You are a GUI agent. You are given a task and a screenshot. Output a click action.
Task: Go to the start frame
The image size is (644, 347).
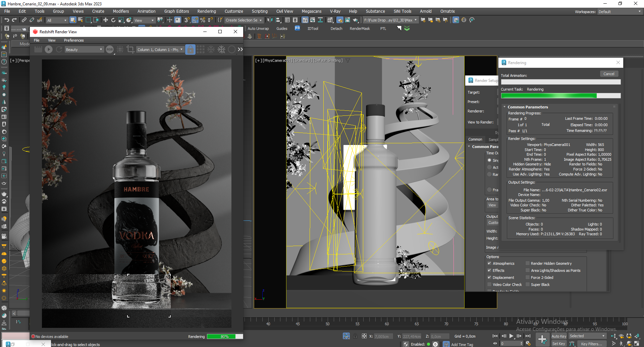[x=495, y=336]
